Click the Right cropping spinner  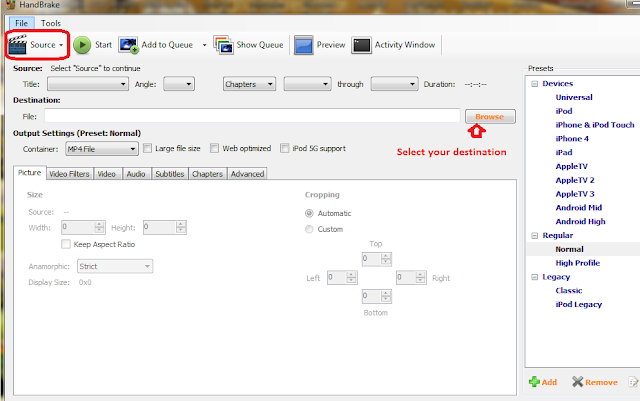(411, 278)
